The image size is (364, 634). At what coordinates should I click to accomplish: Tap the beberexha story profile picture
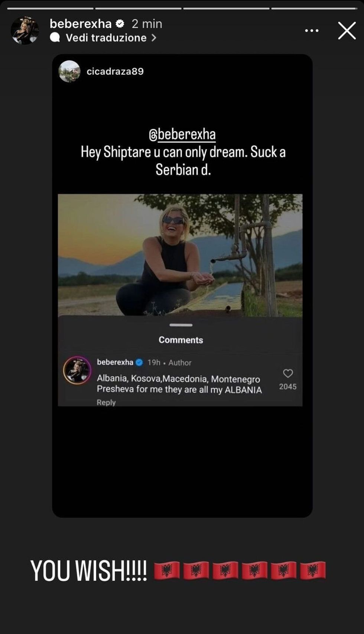point(25,30)
